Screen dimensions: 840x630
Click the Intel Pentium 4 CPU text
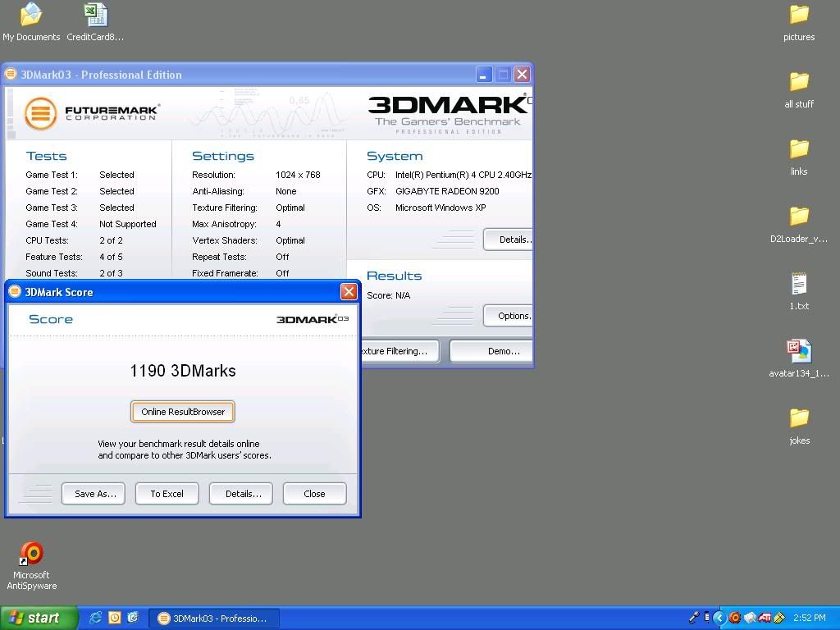[463, 175]
